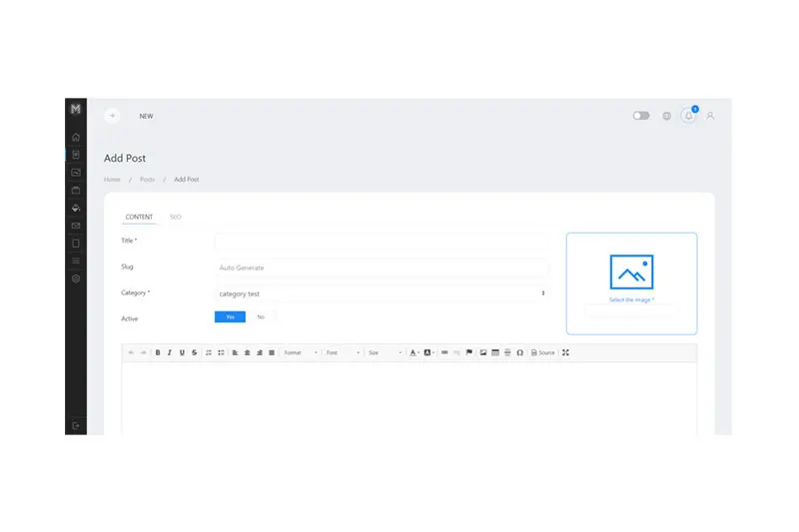This screenshot has height=532, width=799.
Task: Expand the Font dropdown in editor
Action: 343,352
